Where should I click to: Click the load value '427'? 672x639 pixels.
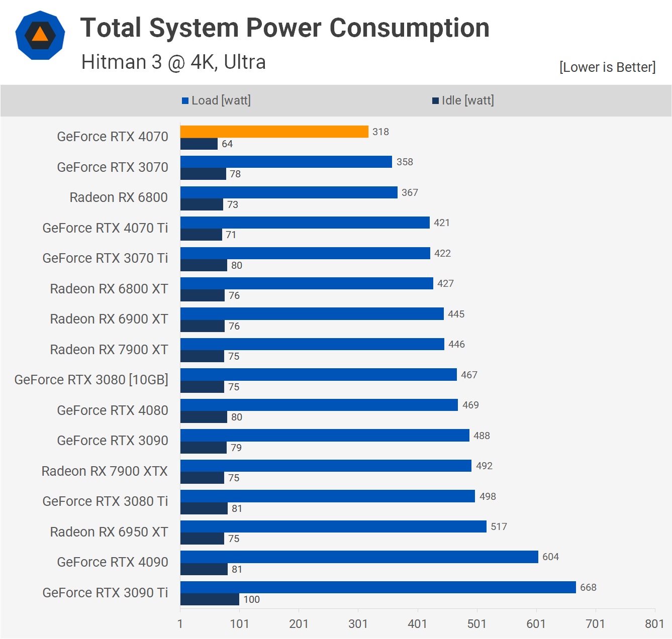[x=445, y=284]
